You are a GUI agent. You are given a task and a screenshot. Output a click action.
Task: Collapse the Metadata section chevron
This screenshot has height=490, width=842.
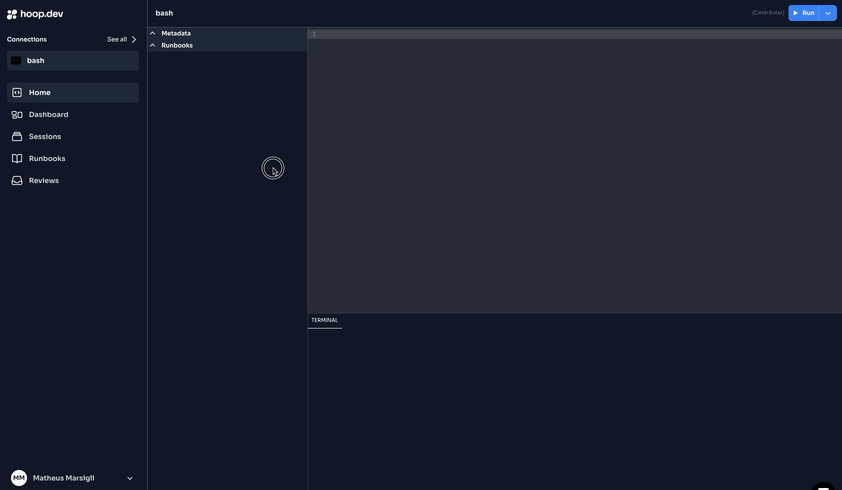coord(153,33)
